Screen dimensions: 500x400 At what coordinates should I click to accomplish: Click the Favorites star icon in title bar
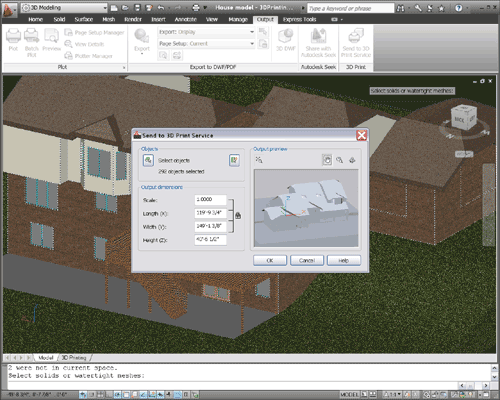[441, 8]
